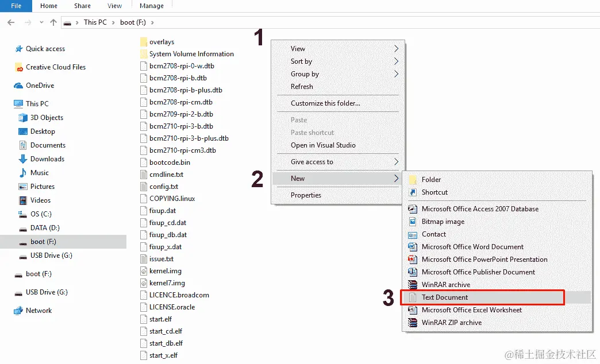Click the Word Document icon
600x364 pixels.
[413, 247]
